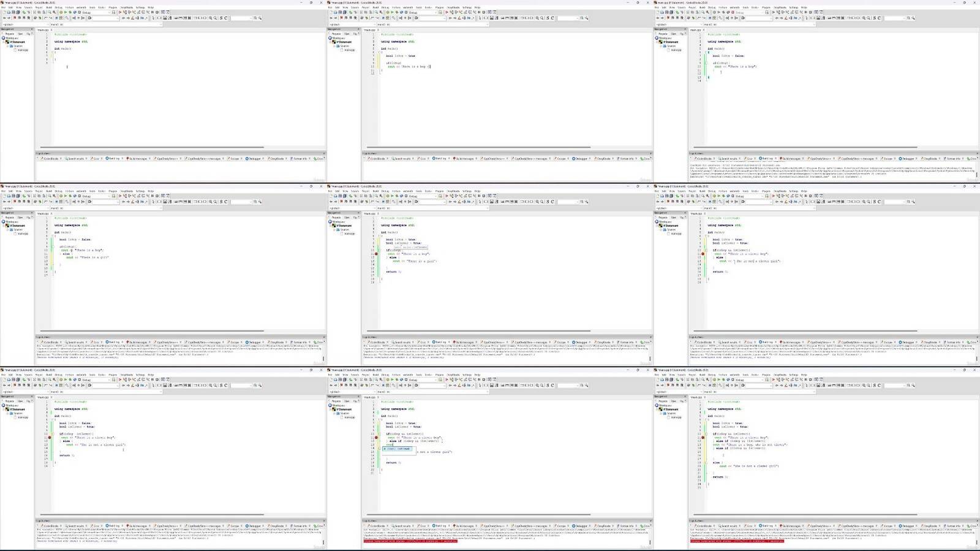The image size is (980, 551).
Task: Click Redo in the top-left window toolbar
Action: [x=29, y=12]
